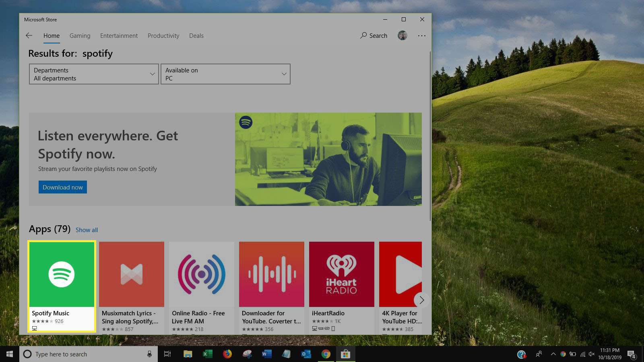Switch to the Deals tab
The image size is (644, 362).
(196, 36)
